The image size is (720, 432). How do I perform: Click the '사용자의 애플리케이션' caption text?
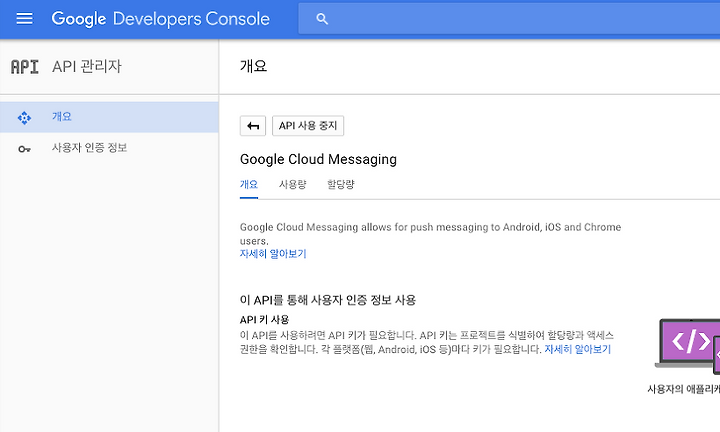coord(684,389)
